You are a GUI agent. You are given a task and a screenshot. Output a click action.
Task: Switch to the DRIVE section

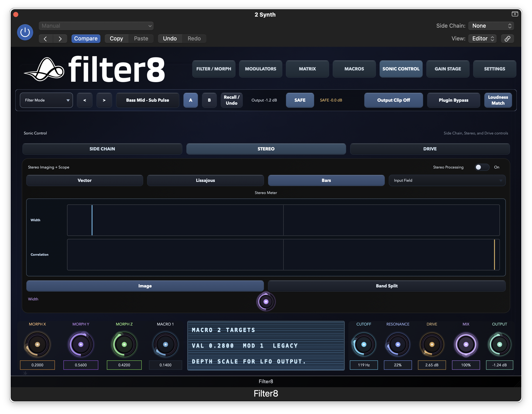[x=430, y=149]
